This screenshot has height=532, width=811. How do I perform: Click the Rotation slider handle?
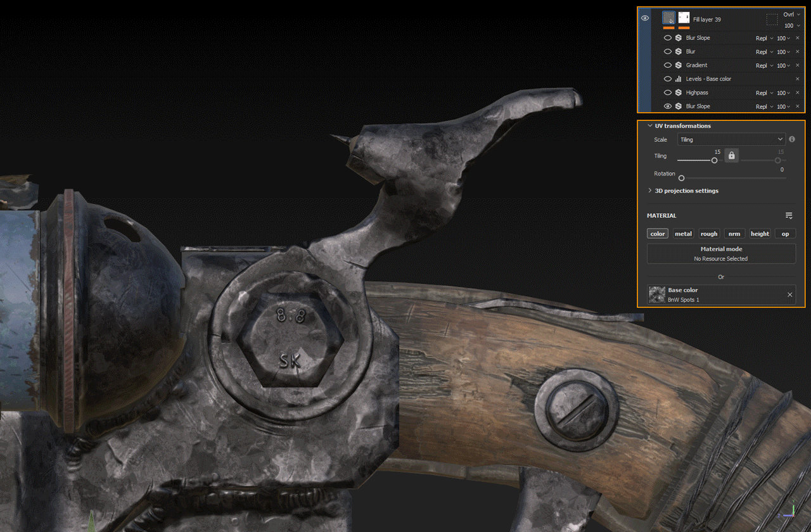pyautogui.click(x=681, y=178)
